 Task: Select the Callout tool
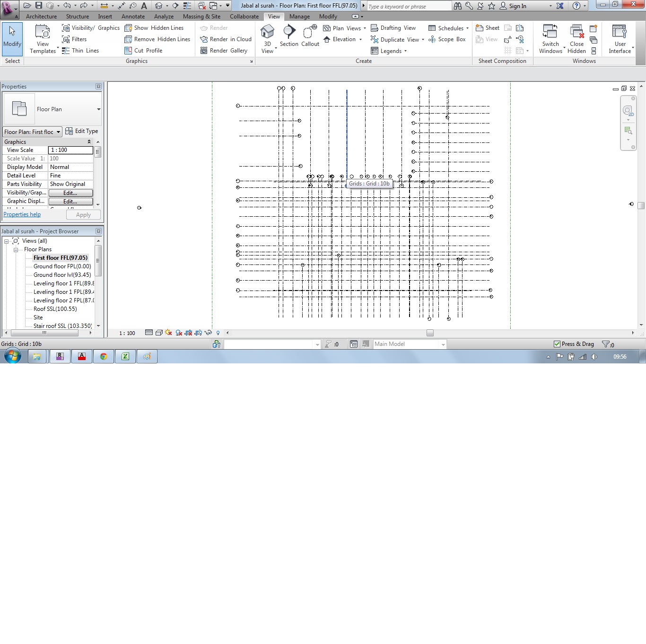[x=310, y=36]
